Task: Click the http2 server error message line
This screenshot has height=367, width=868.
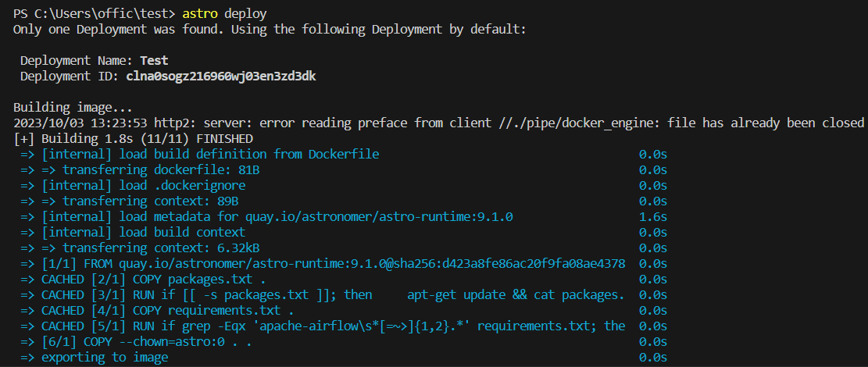Action: (438, 123)
